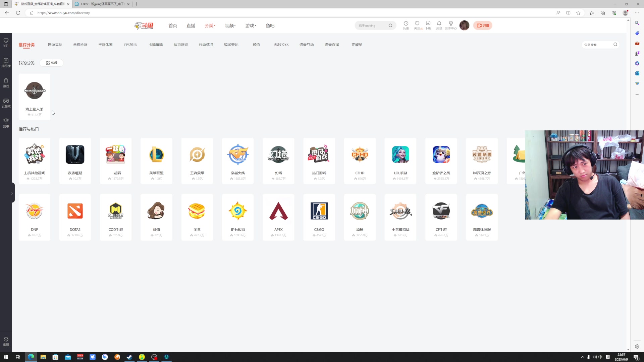
Task: Open the 穿越火线 category card
Action: coord(238,161)
